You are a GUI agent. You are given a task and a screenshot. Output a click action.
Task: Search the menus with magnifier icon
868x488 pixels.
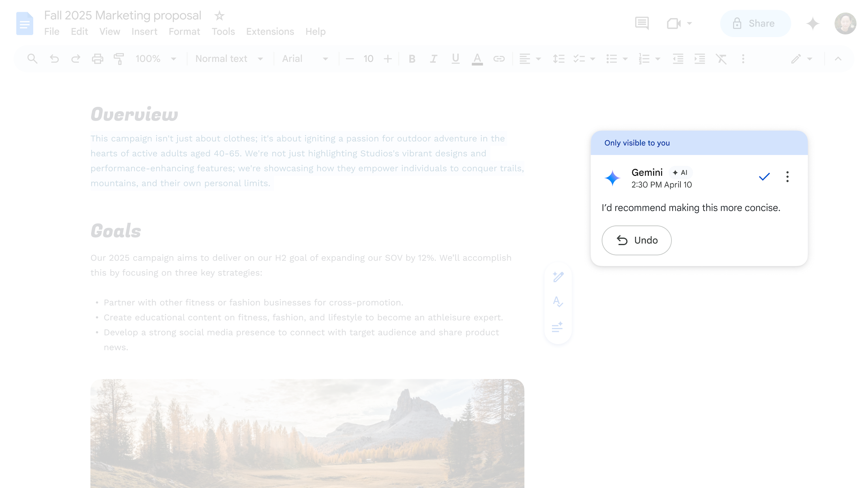click(32, 59)
